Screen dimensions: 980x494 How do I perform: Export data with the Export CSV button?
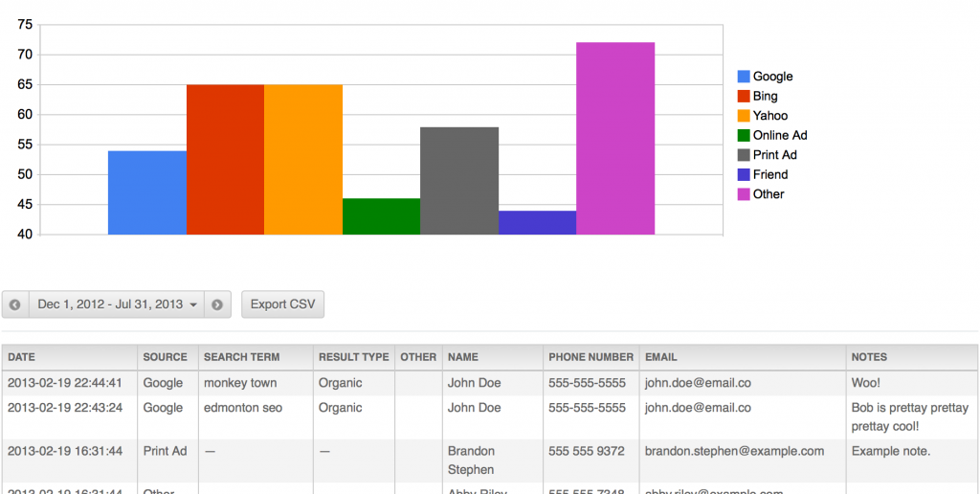(x=282, y=304)
